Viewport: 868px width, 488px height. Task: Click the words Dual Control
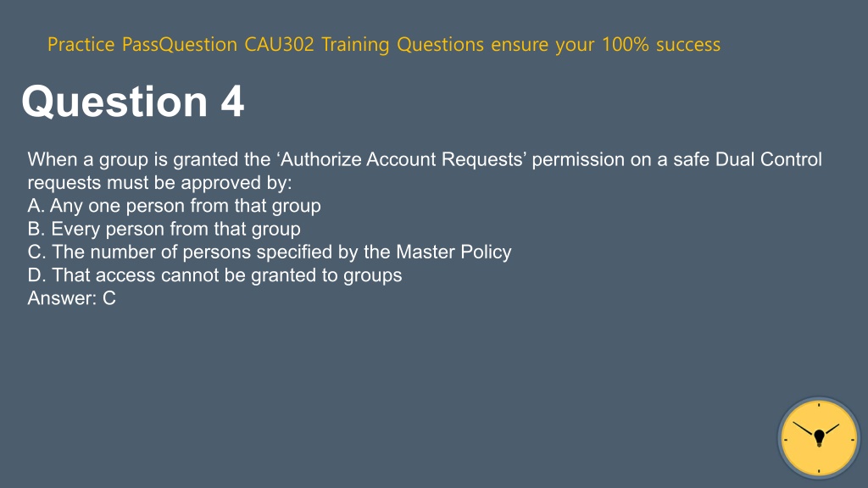tap(768, 159)
